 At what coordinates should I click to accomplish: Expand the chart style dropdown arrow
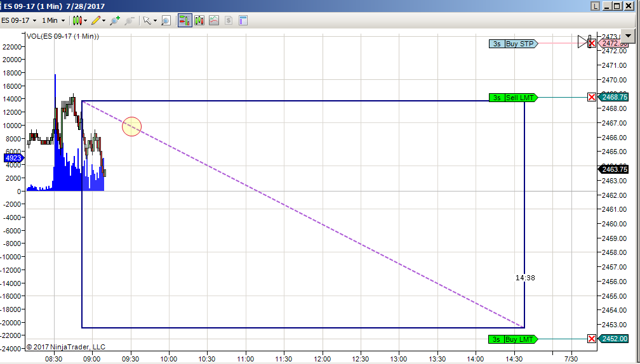[85, 20]
